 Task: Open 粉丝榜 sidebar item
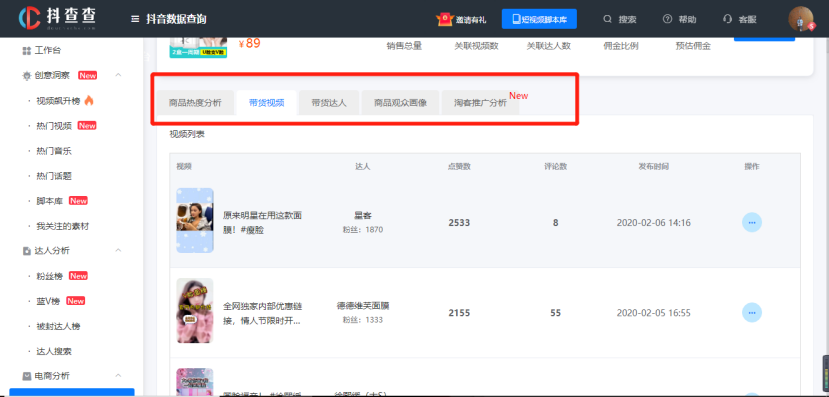(x=49, y=276)
